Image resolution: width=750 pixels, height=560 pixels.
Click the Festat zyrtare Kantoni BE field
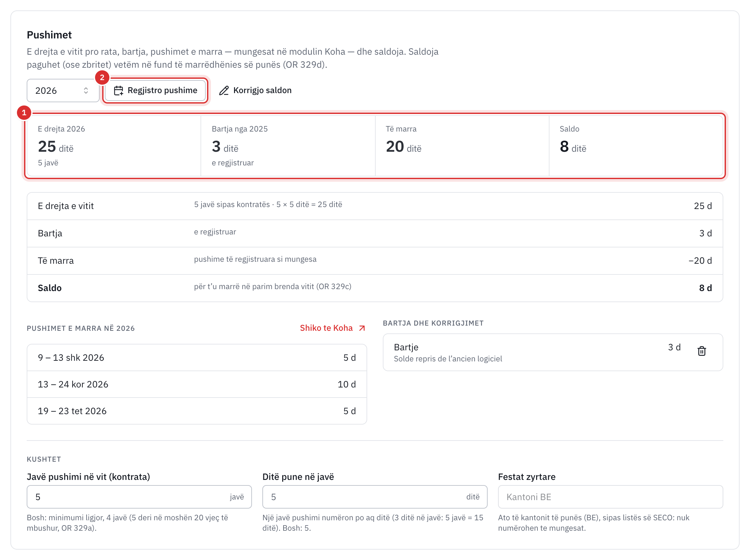(x=610, y=497)
